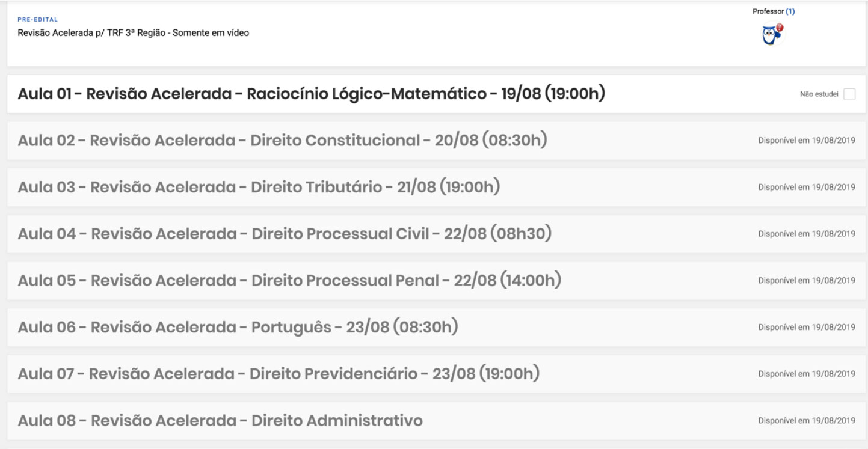Click availability date beside Aula 04
868x449 pixels.
807,234
